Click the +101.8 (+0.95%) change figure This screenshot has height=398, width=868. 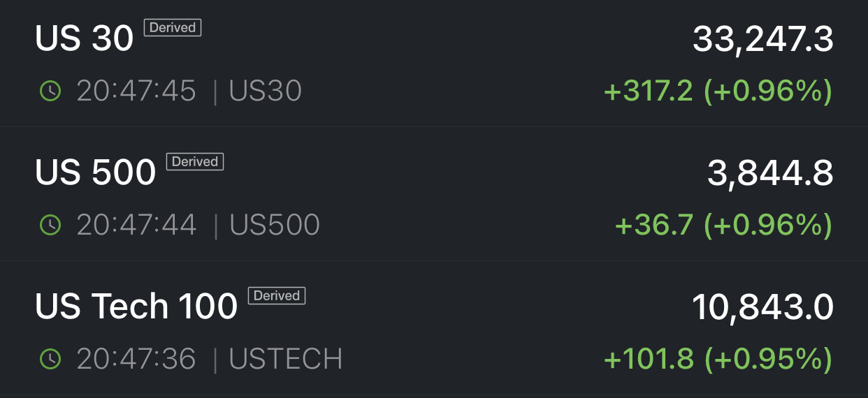pyautogui.click(x=718, y=359)
